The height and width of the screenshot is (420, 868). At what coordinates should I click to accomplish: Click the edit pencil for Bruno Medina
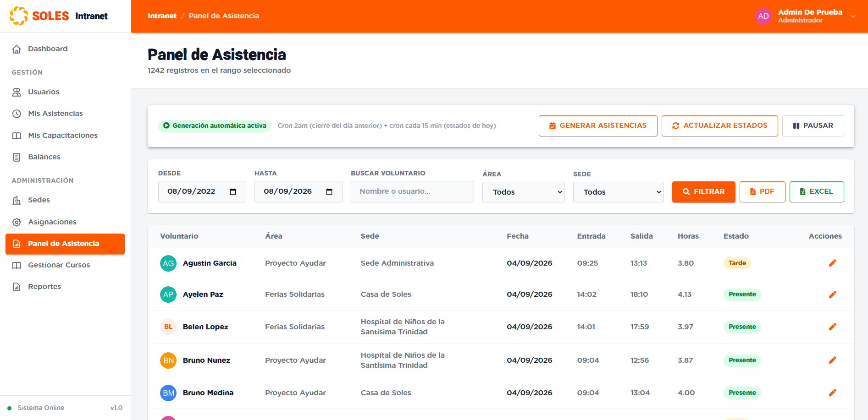(833, 393)
